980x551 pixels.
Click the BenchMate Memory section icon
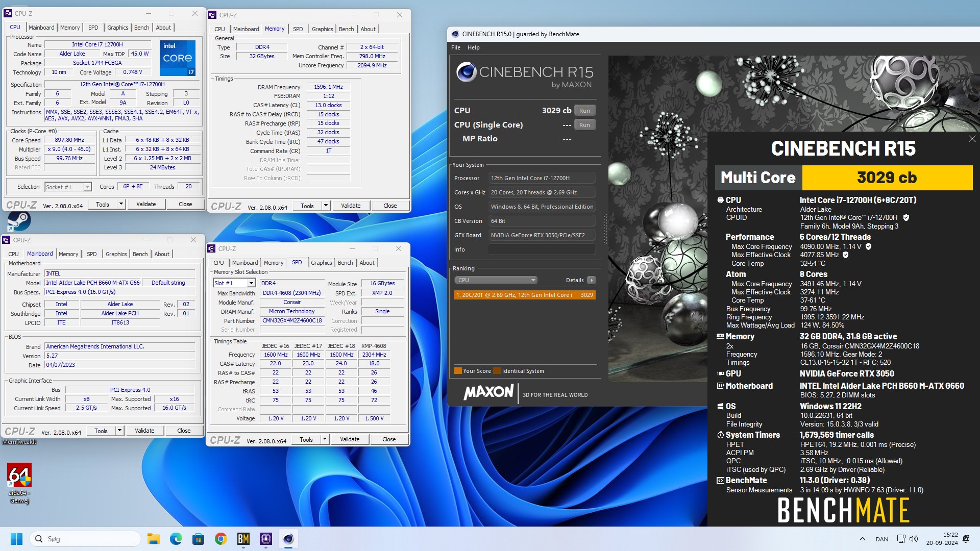pos(720,336)
